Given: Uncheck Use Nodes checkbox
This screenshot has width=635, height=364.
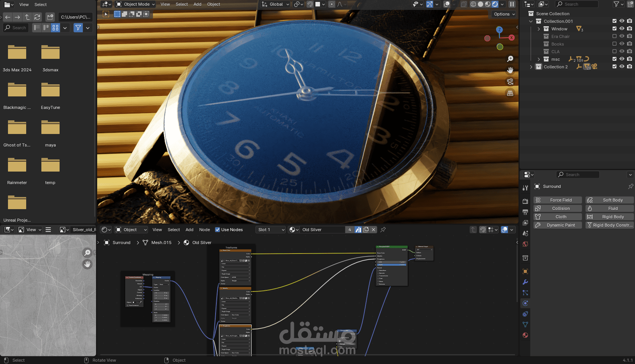Looking at the screenshot, I should coord(217,230).
